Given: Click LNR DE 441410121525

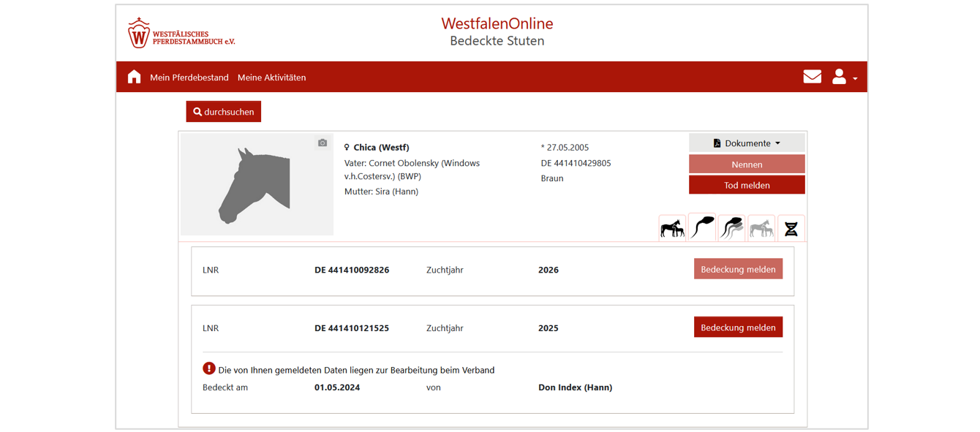Looking at the screenshot, I should point(352,328).
